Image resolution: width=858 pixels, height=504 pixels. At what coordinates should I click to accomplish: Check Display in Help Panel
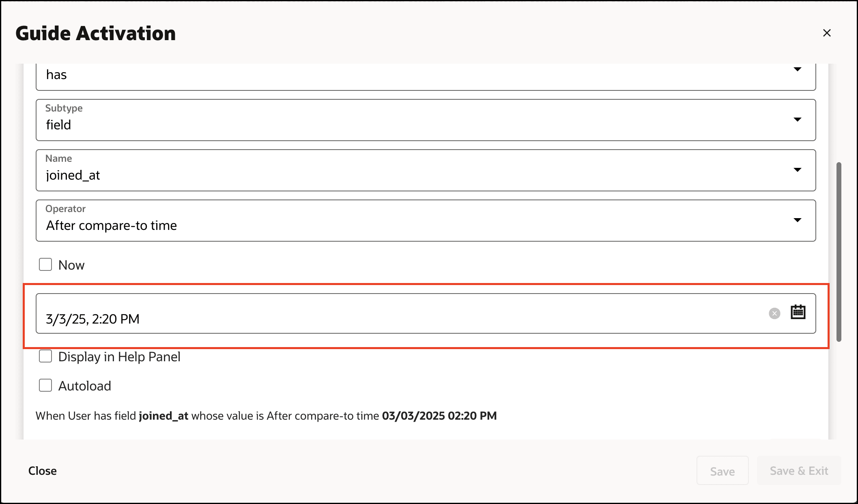[45, 356]
